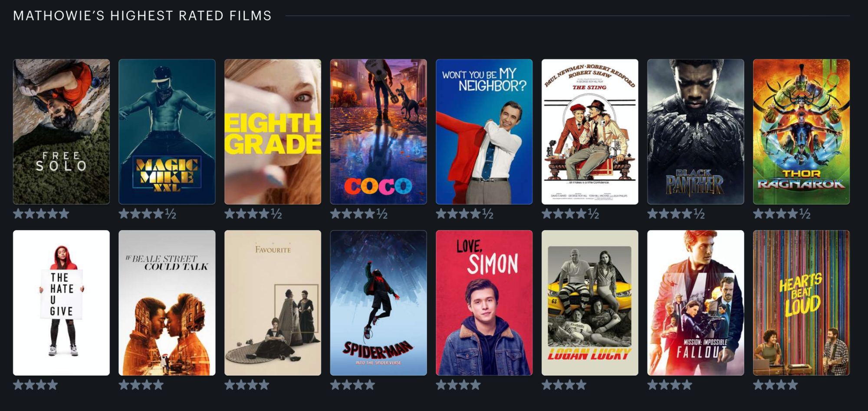Open The Sting film poster
This screenshot has height=411, width=868.
(x=590, y=132)
